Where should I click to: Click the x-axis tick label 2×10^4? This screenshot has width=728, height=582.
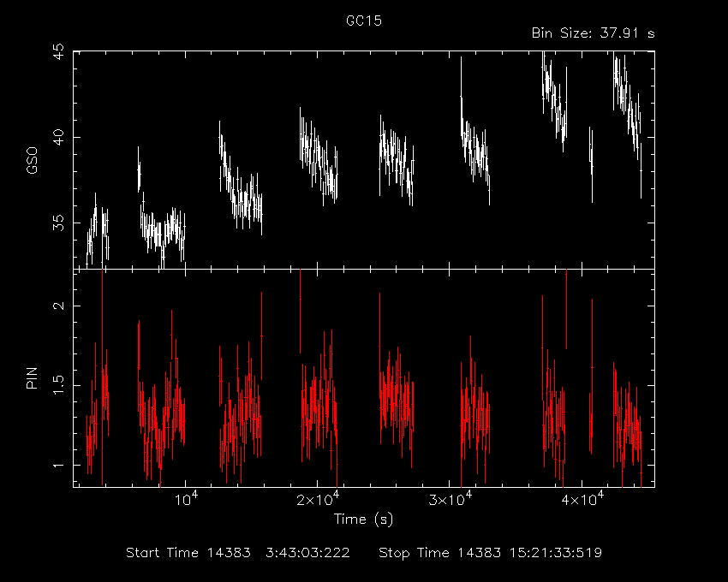pyautogui.click(x=318, y=499)
